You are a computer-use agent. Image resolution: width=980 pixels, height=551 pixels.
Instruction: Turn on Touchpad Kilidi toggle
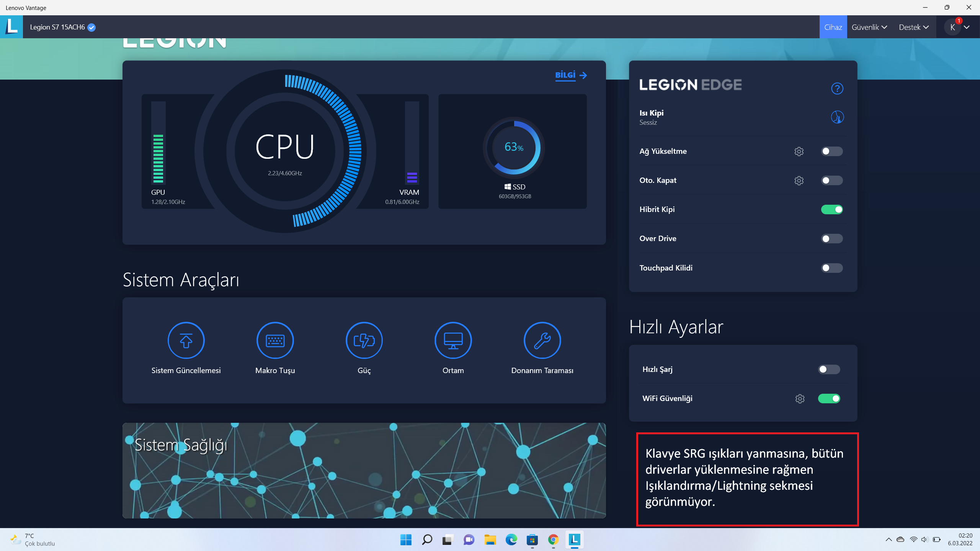coord(831,268)
